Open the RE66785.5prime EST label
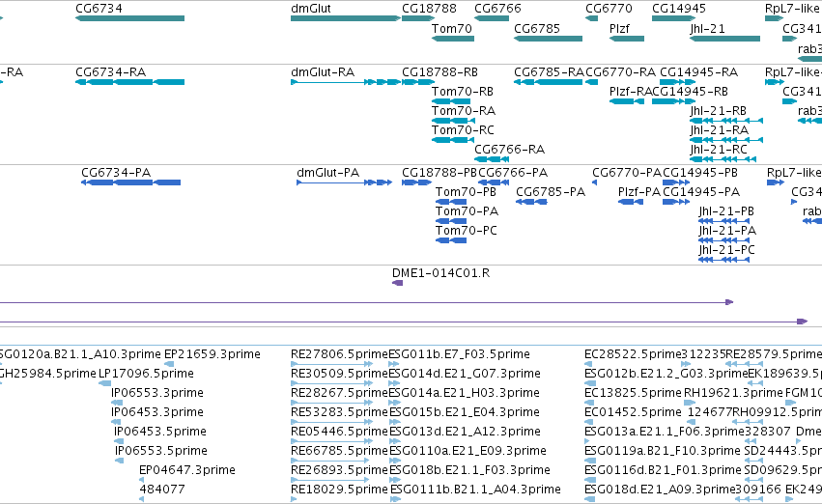This screenshot has height=504, width=822. pyautogui.click(x=339, y=451)
